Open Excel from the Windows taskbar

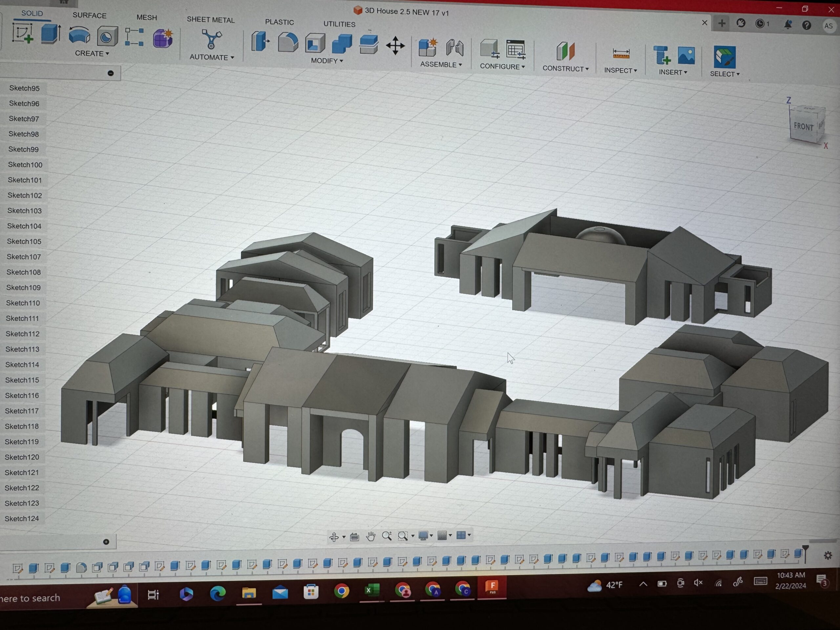coord(371,590)
